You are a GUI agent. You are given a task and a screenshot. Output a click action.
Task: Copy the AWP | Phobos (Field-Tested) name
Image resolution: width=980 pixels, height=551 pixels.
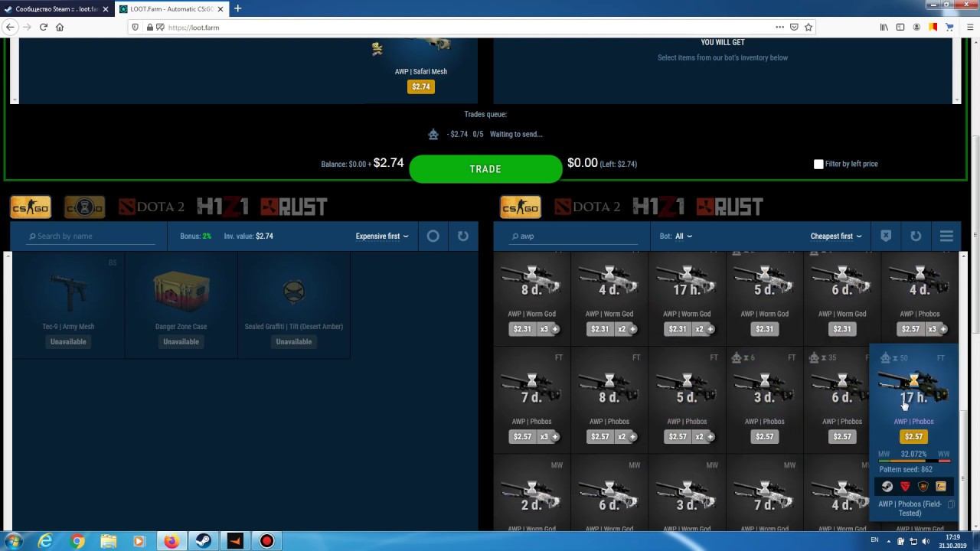(950, 504)
